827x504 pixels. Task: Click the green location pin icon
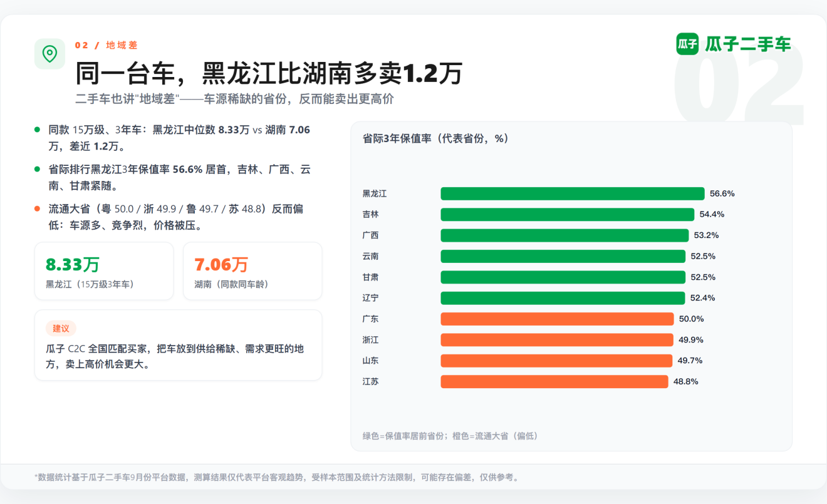click(49, 54)
